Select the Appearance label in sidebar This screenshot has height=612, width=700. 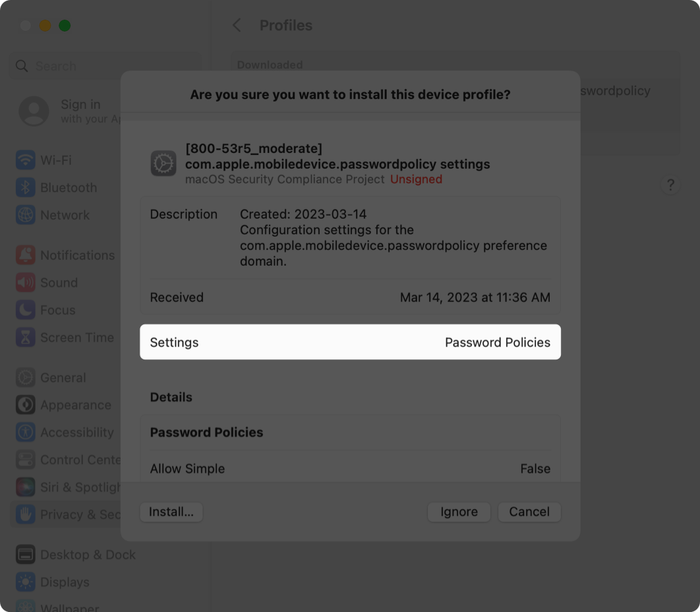coord(76,405)
